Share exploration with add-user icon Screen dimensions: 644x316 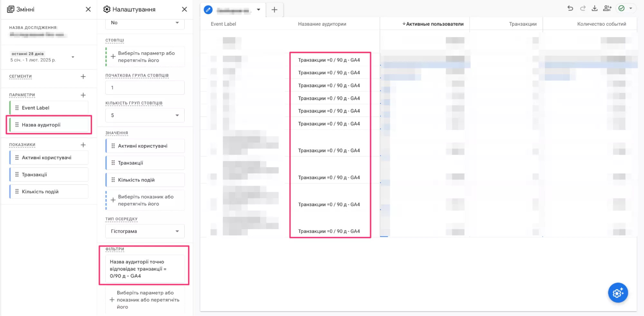[x=607, y=8]
